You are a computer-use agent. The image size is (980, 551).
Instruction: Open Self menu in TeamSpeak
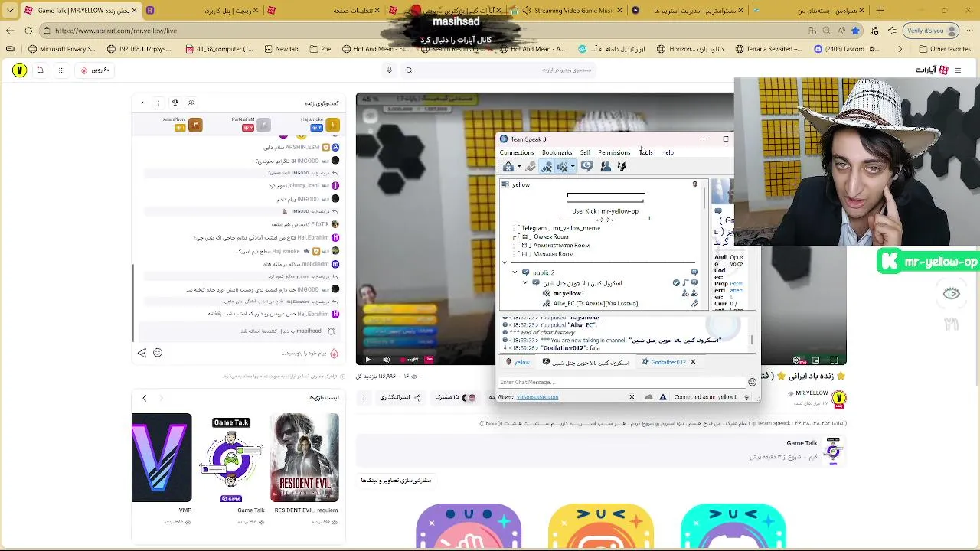pyautogui.click(x=585, y=152)
